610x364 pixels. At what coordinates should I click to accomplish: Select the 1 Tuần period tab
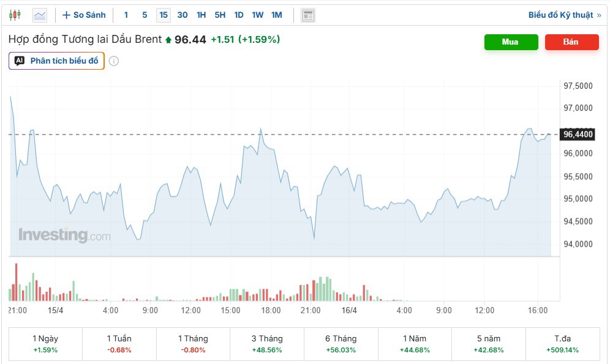pos(119,344)
